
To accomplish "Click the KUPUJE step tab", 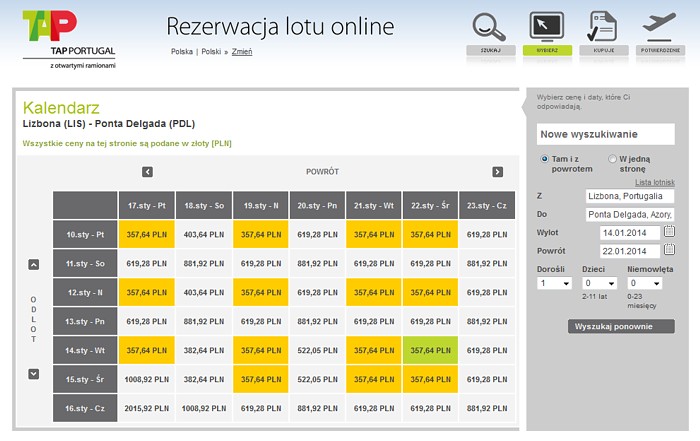I will (x=604, y=50).
